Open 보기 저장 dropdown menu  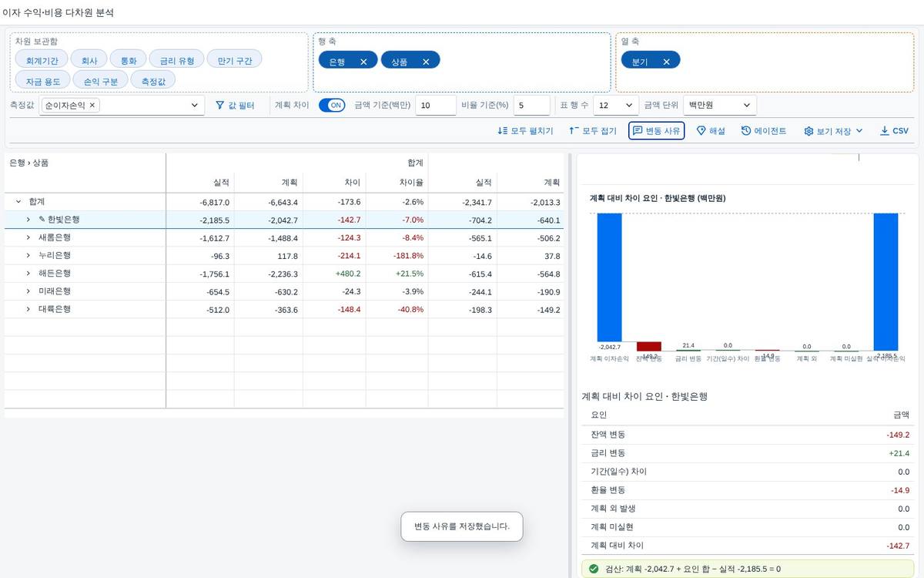pos(833,131)
